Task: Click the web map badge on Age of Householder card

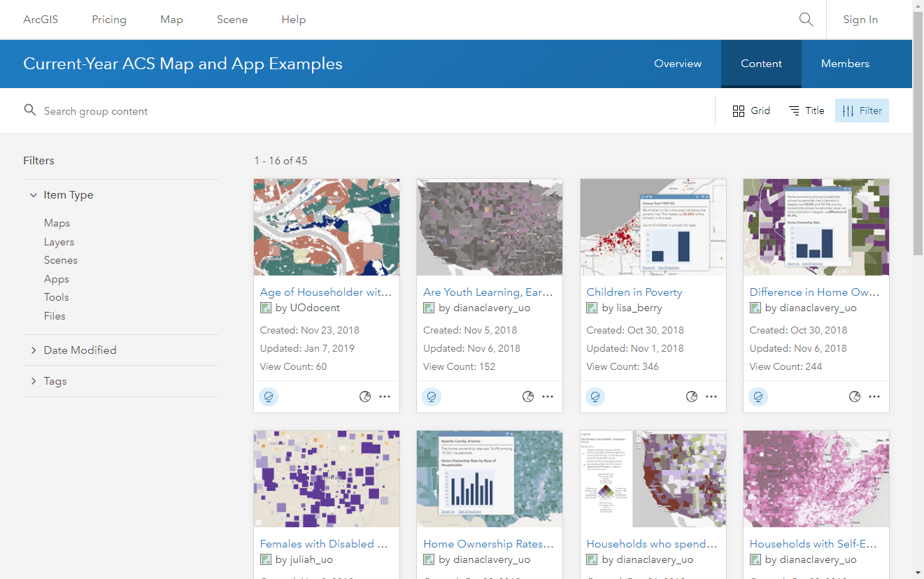Action: 269,396
